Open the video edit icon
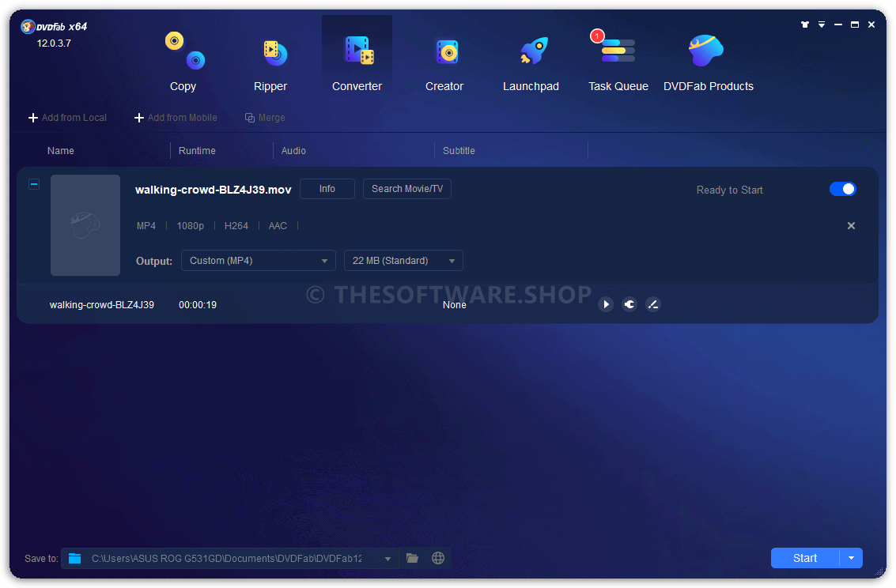The height and width of the screenshot is (588, 896). tap(652, 304)
